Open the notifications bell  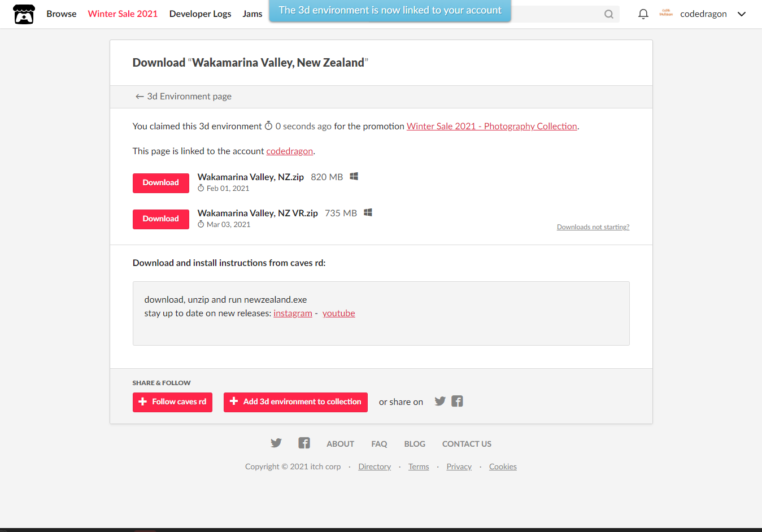[643, 14]
